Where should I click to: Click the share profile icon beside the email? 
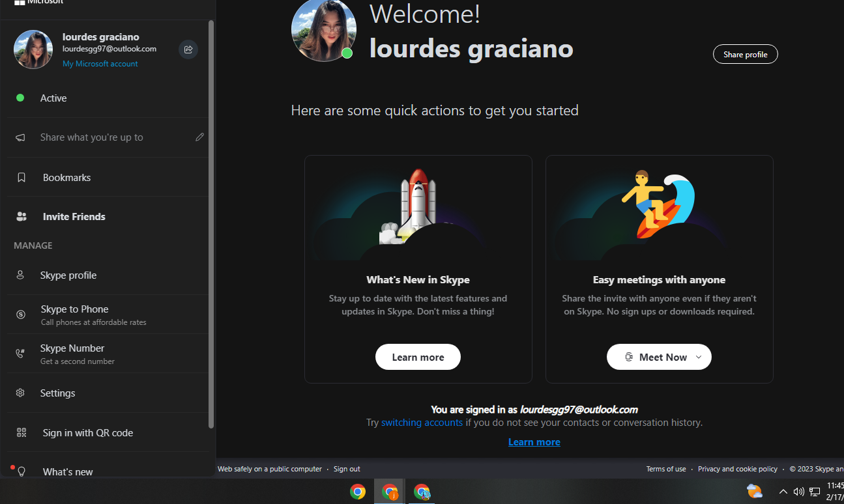pos(188,49)
